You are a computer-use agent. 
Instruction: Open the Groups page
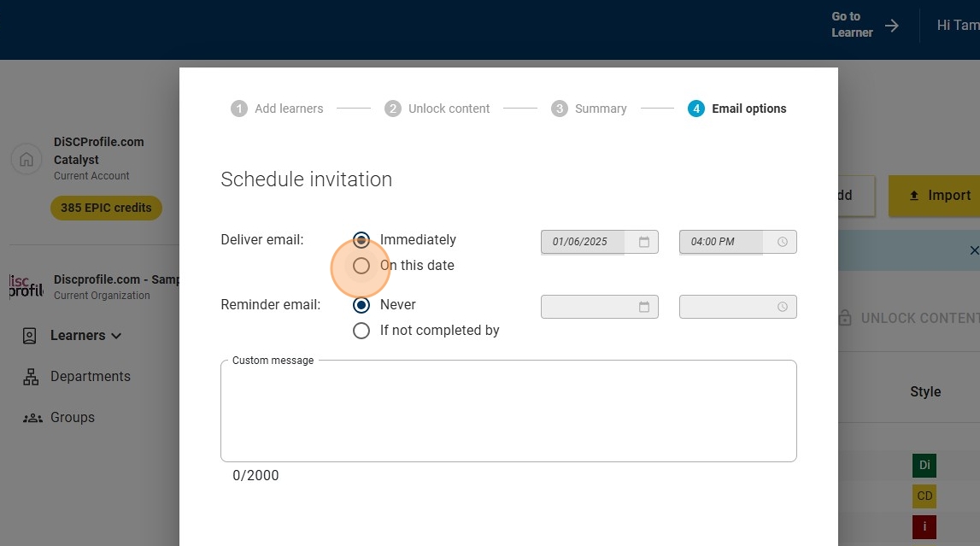[73, 417]
